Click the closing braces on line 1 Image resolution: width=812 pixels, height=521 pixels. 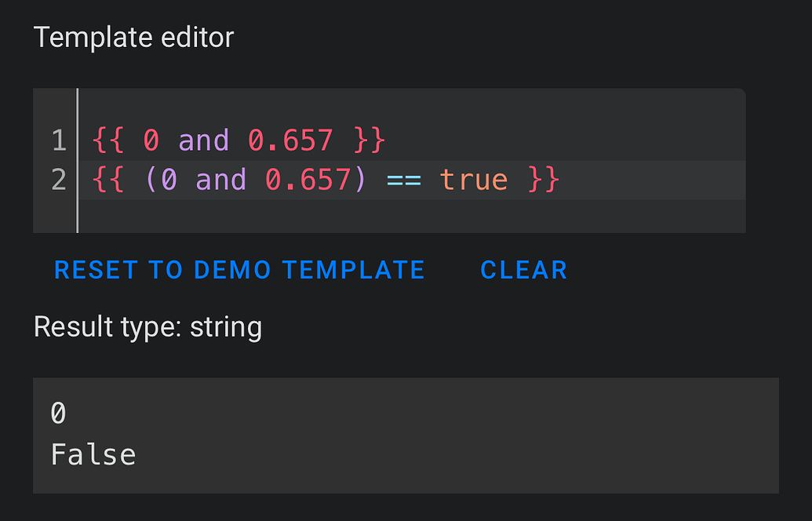pos(369,141)
